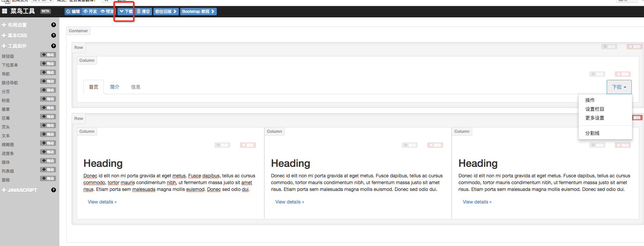Click the 下载 download button
Screen dimensions: 644x246
(x=126, y=12)
